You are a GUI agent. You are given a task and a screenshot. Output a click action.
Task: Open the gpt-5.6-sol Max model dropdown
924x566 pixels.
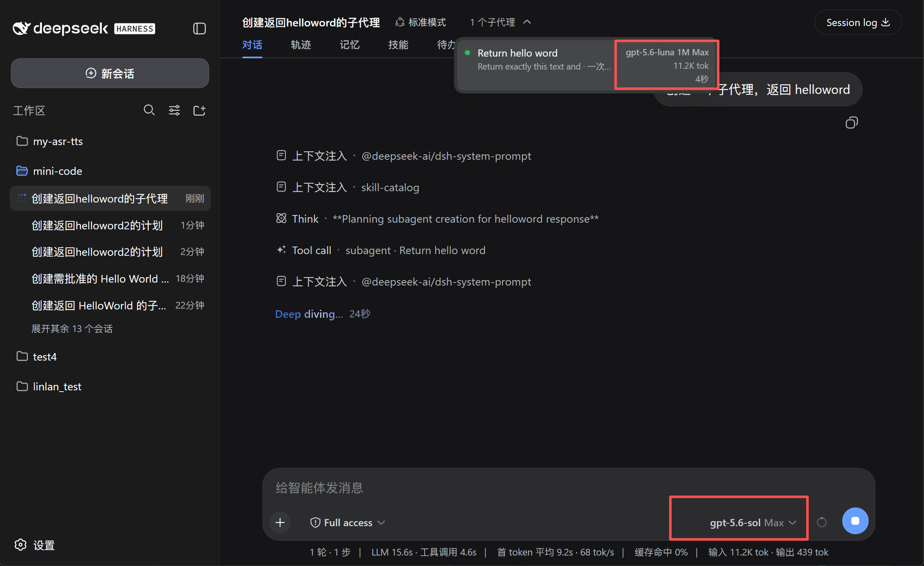click(753, 523)
